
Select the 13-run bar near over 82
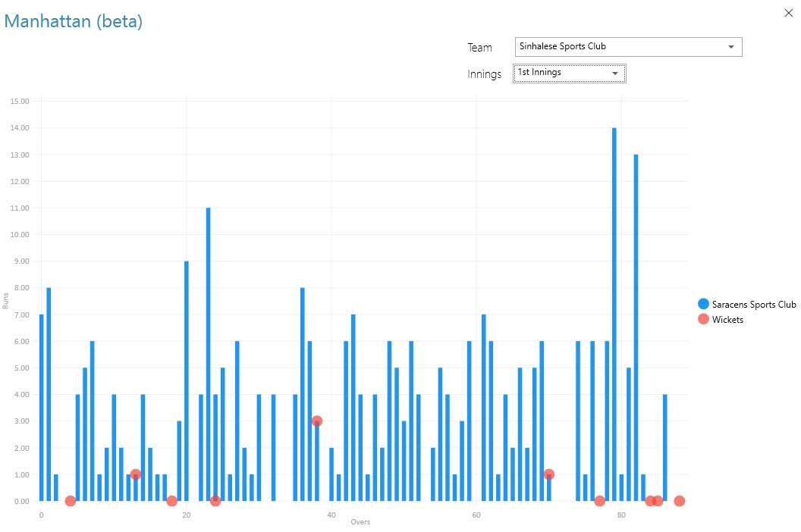[x=636, y=327]
